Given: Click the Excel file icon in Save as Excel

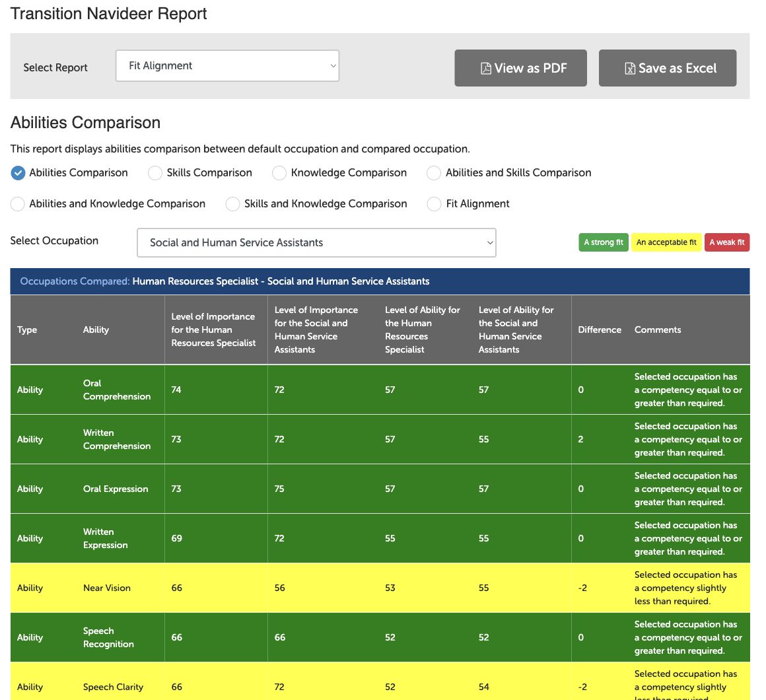Looking at the screenshot, I should pyautogui.click(x=630, y=69).
